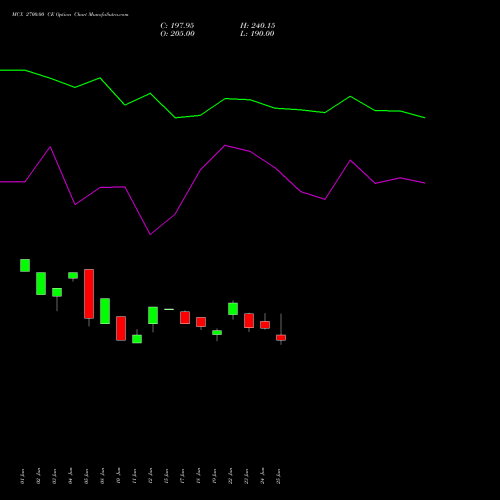
Task: Click the '22 Jun' date axis label
Action: pyautogui.click(x=230, y=476)
